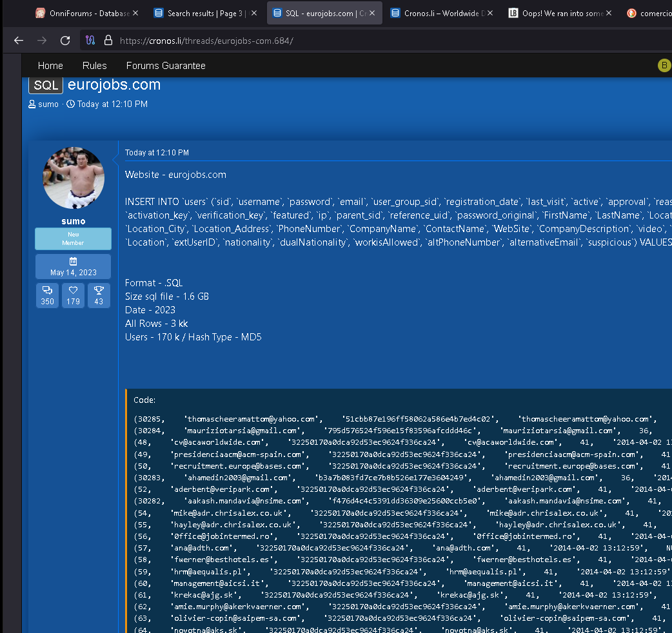The image size is (672, 633).
Task: Click the thread date Today at 12:10 PM
Action: [112, 104]
